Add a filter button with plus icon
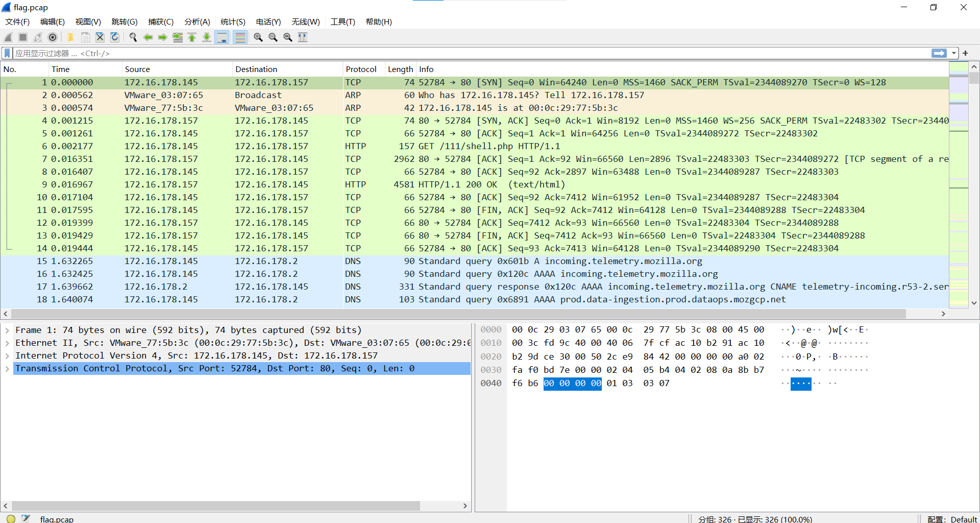Viewport: 980px width, 523px height. tap(965, 53)
